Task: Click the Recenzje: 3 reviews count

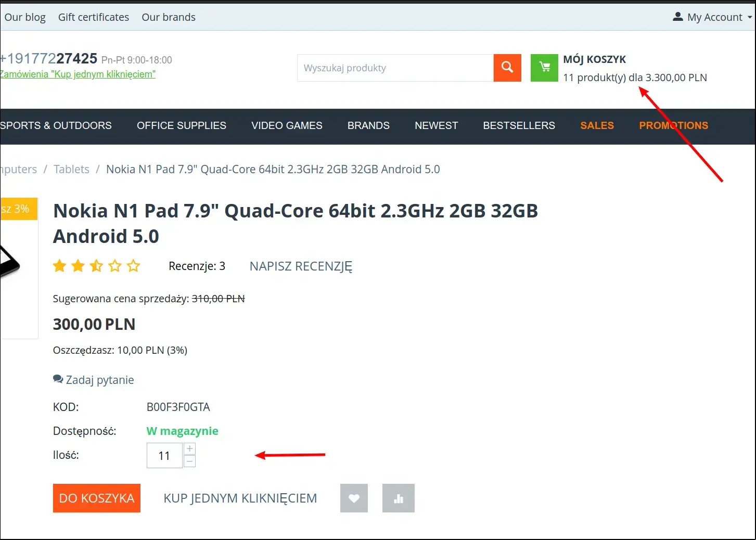Action: coord(197,266)
